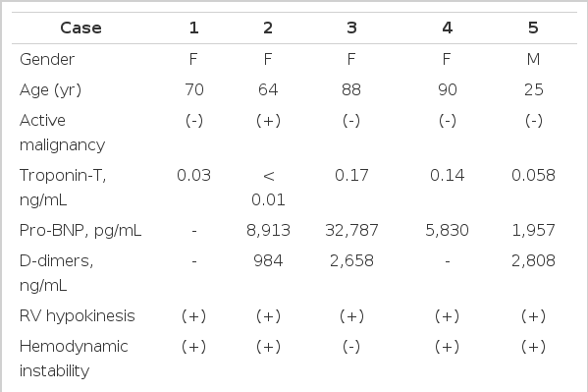Screen dimensions: 588x392
Task: Select the Gender row label
Action: [x=47, y=59]
